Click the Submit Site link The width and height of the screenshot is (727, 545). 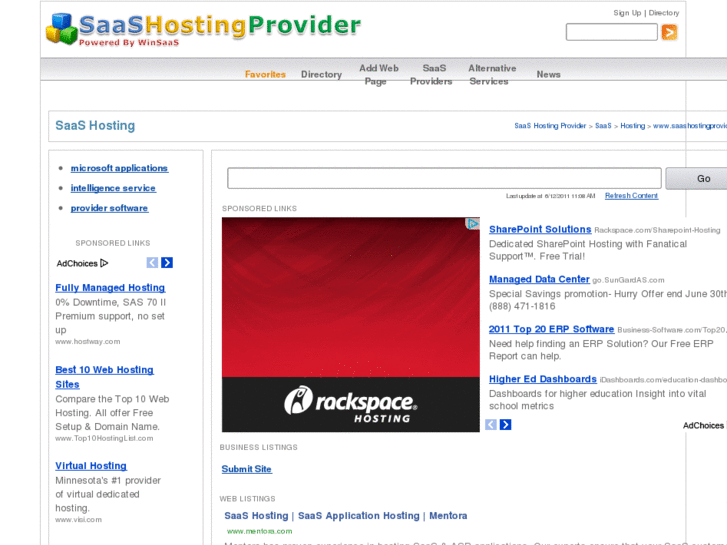coord(247,469)
